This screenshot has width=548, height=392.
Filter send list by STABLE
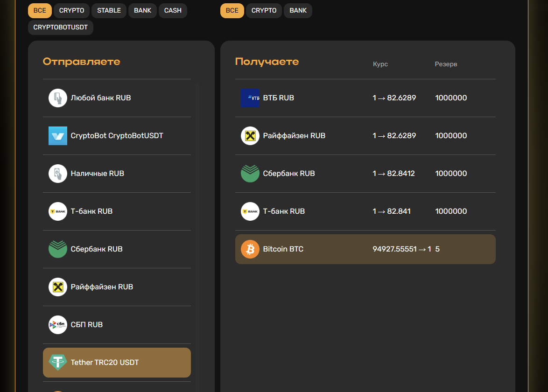tap(109, 10)
